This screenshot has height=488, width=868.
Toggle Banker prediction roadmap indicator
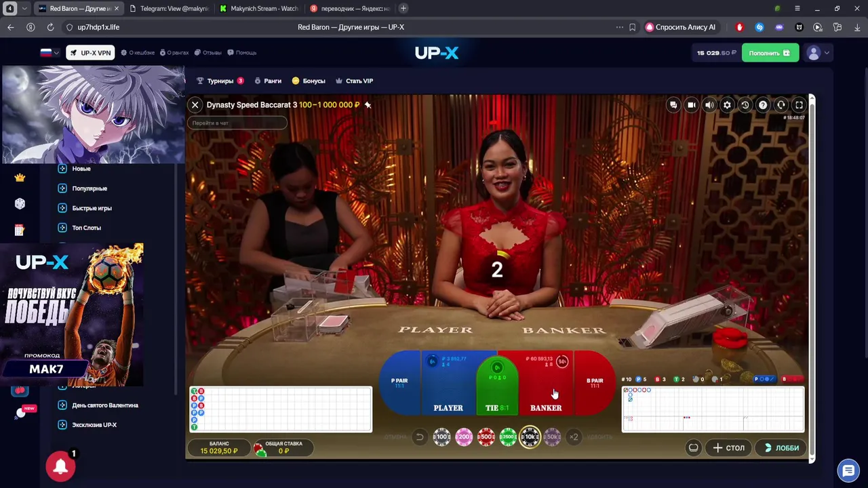(x=792, y=380)
